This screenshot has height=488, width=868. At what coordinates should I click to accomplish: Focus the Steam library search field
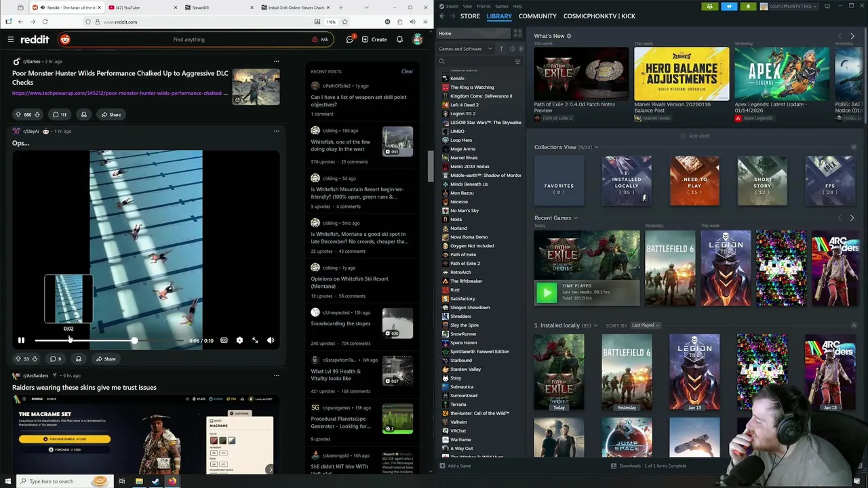click(475, 62)
